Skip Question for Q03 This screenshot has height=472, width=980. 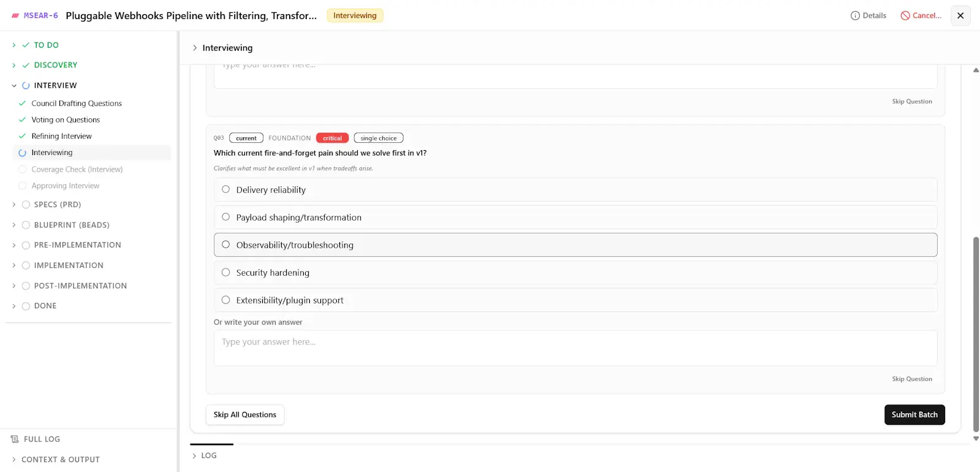pos(912,379)
